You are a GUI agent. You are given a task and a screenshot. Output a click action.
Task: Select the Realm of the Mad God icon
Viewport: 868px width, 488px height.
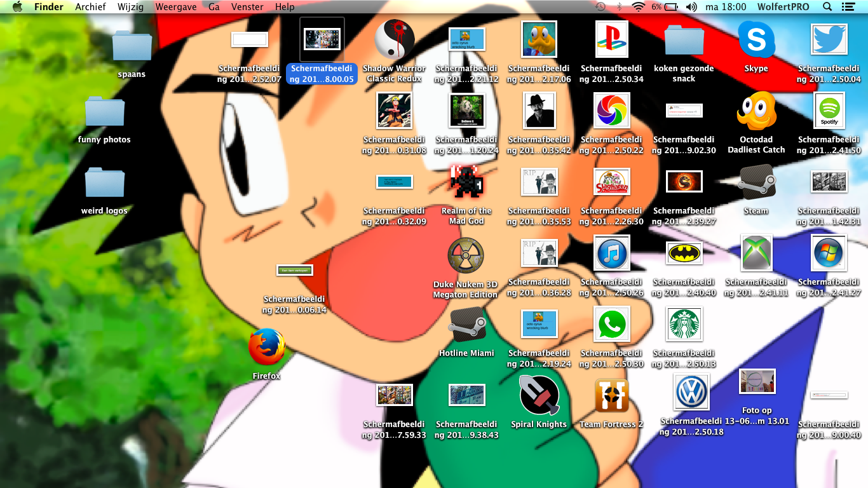(x=466, y=182)
